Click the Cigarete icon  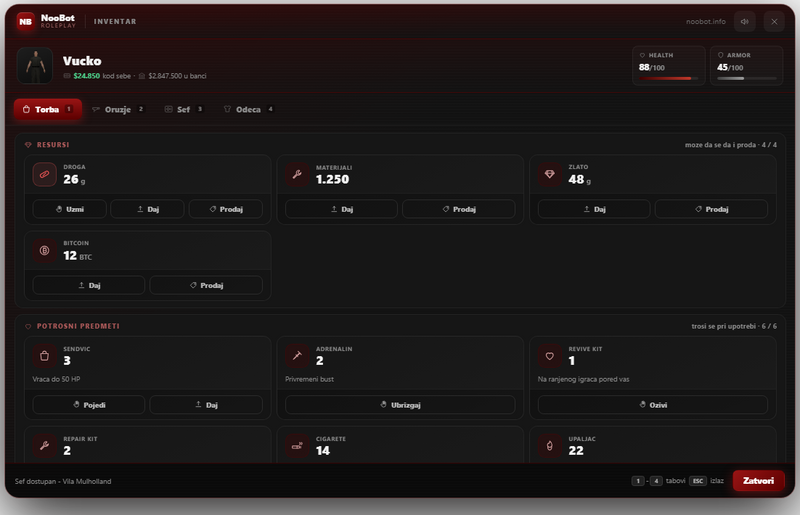coord(297,446)
